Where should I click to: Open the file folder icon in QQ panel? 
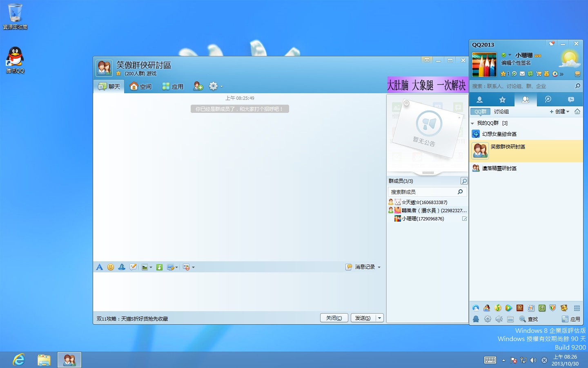coord(510,319)
